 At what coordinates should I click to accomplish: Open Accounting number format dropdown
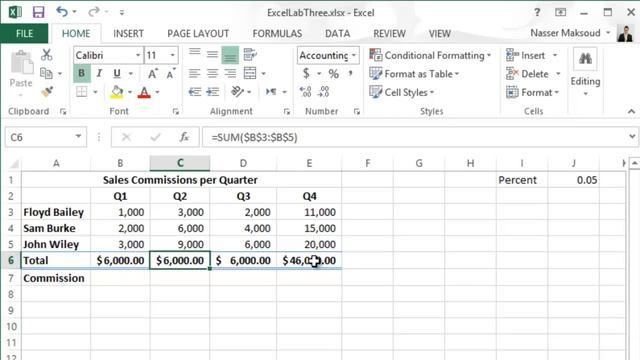coord(353,55)
